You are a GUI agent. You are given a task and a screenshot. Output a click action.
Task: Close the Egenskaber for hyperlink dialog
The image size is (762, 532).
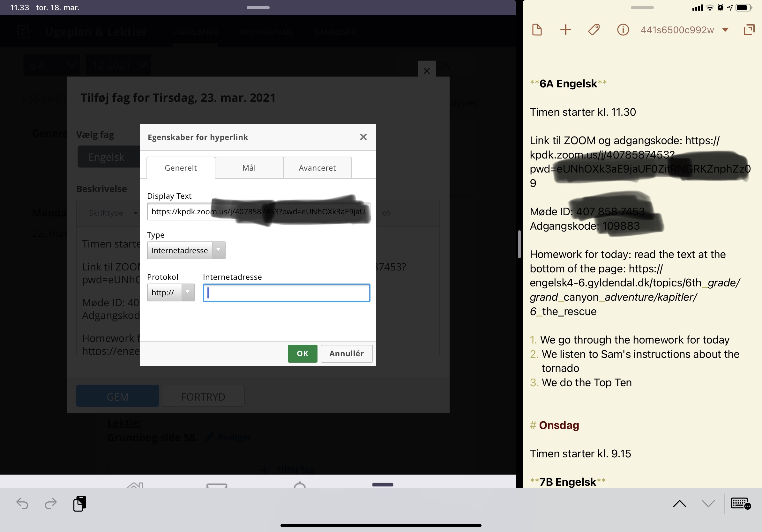pyautogui.click(x=363, y=137)
